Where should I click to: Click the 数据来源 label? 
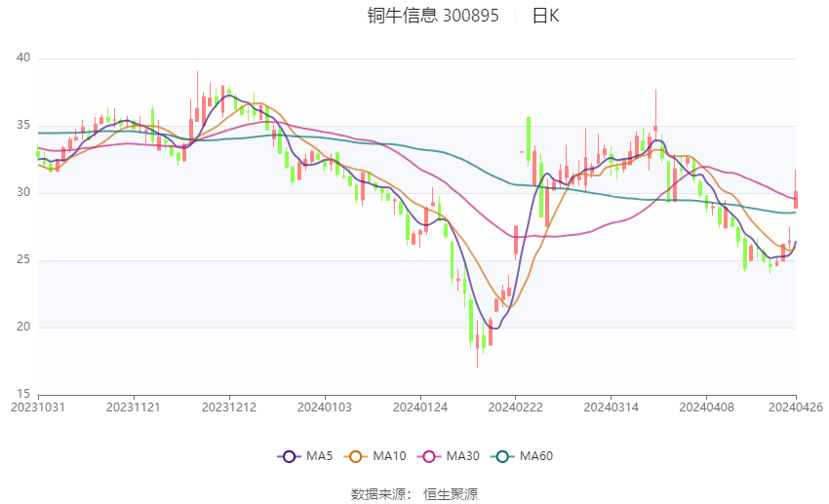click(378, 494)
